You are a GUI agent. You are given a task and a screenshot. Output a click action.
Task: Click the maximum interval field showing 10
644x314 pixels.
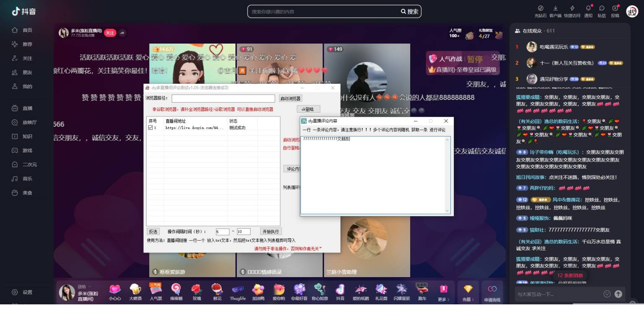pos(243,232)
